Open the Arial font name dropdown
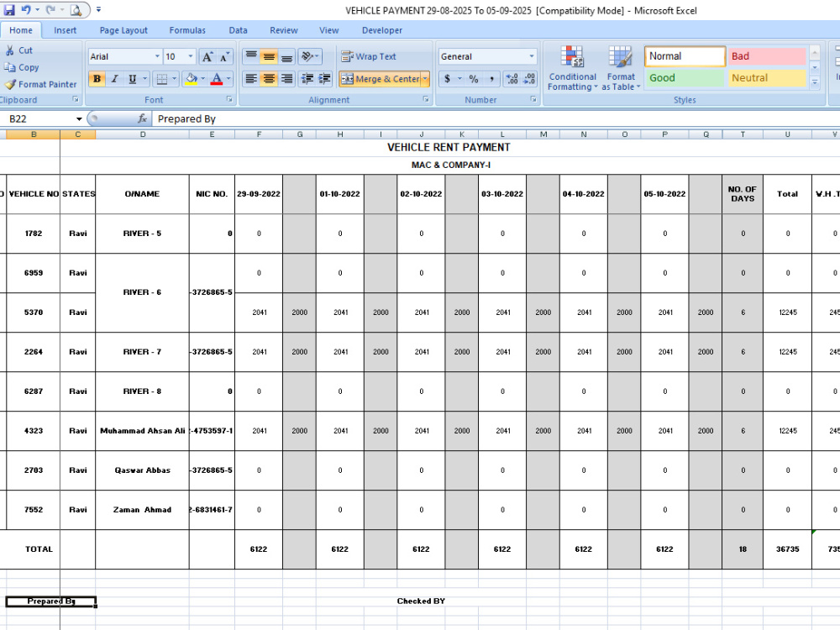The width and height of the screenshot is (840, 630). click(x=157, y=56)
